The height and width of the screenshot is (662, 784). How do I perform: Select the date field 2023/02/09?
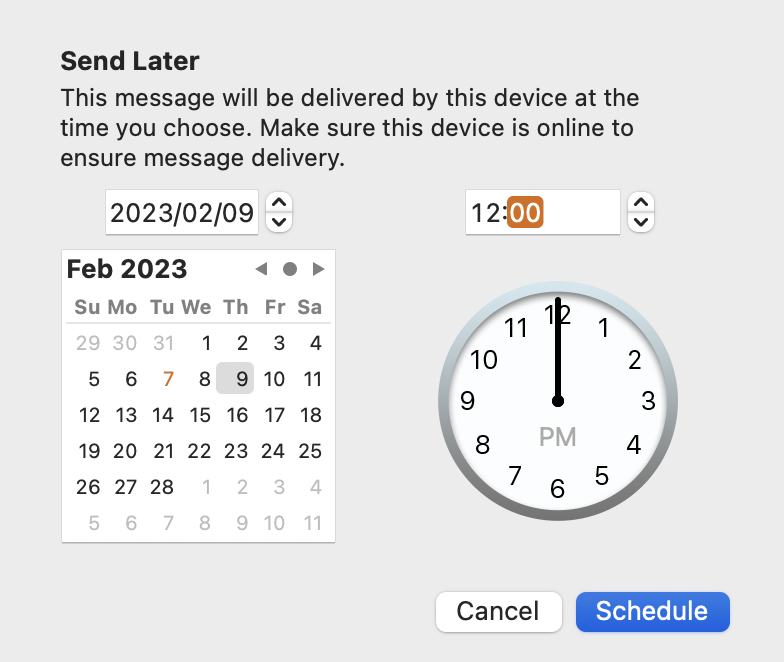(x=182, y=212)
